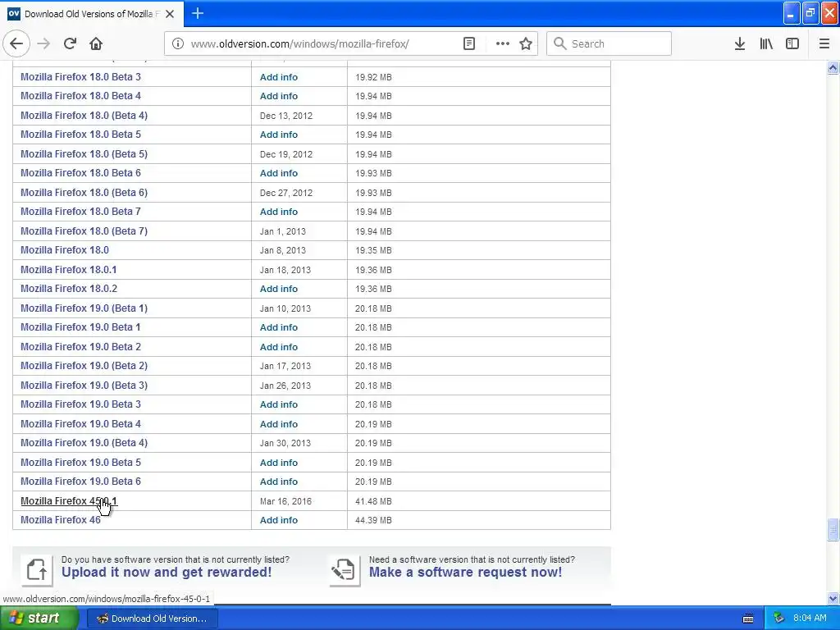Open Mozilla Firefox 18.0.2 link
This screenshot has width=840, height=630.
tap(69, 288)
